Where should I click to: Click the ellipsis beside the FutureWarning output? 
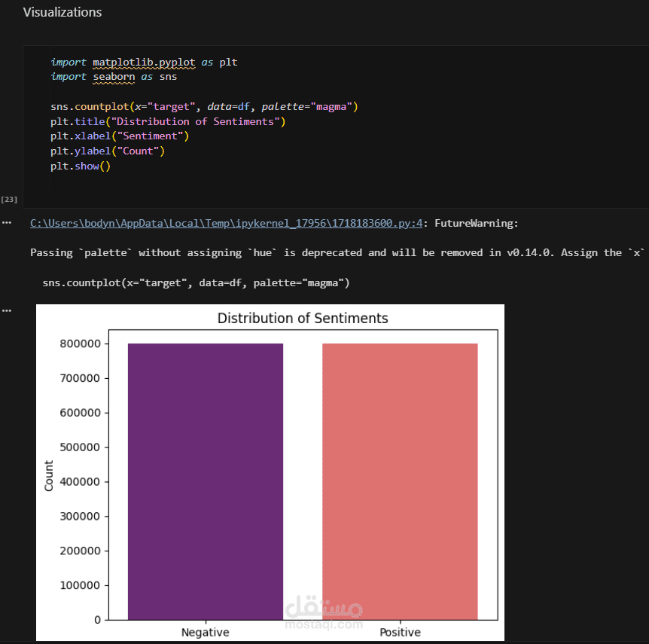pyautogui.click(x=7, y=223)
